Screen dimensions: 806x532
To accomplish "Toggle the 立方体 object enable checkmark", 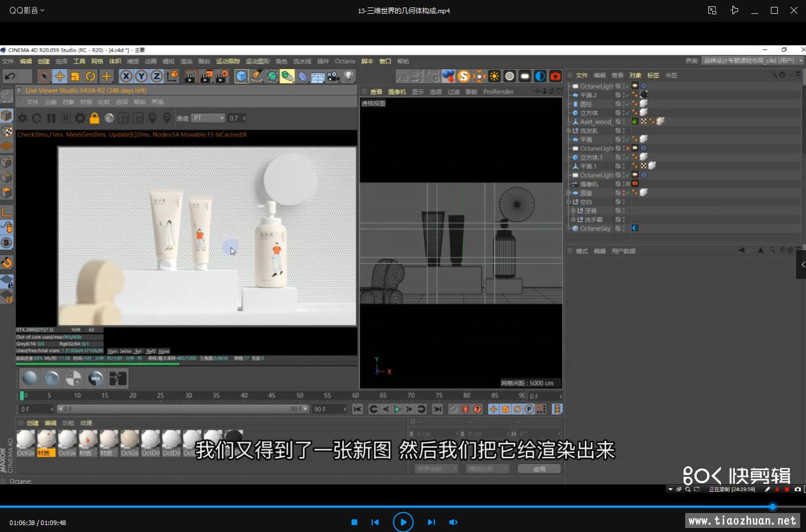I will point(627,113).
